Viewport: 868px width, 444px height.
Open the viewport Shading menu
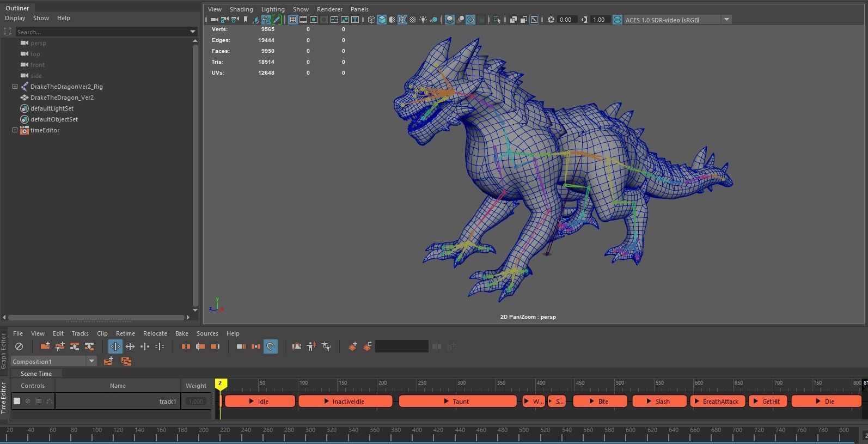pyautogui.click(x=241, y=9)
